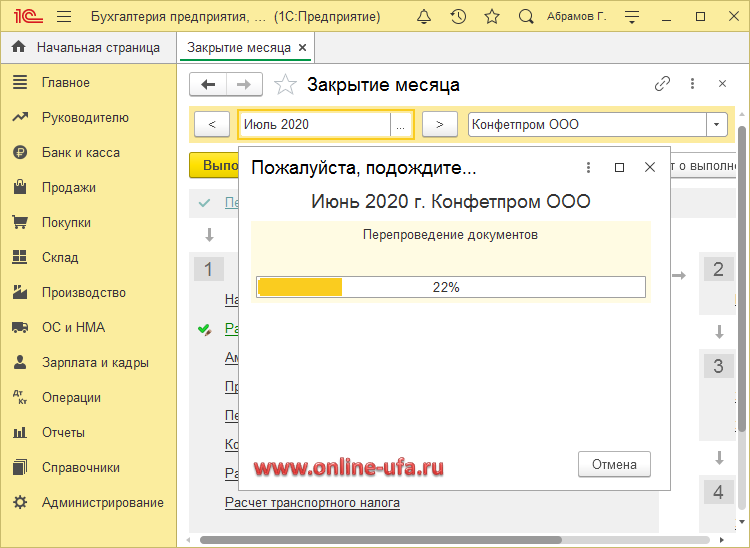Click the horizontal scrollbar thumb

[381, 540]
